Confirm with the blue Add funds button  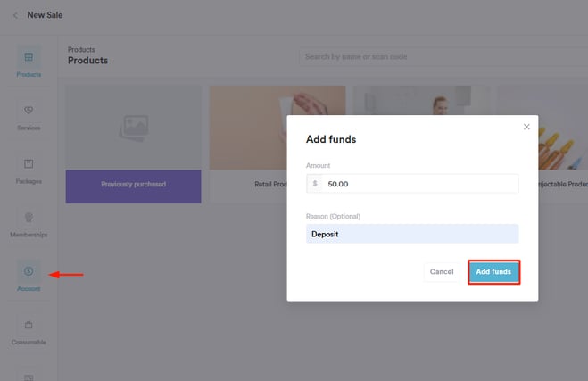pyautogui.click(x=493, y=271)
